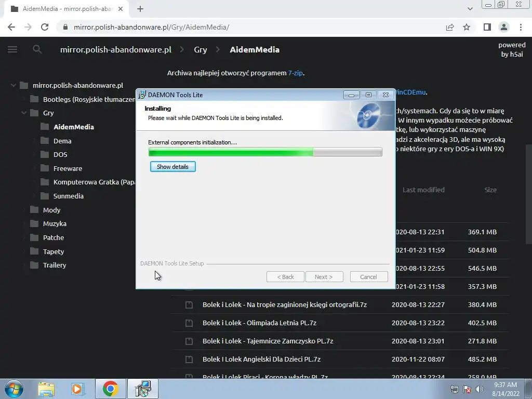Open the taskbar clock showing 9:37 AM
The height and width of the screenshot is (399, 532).
(506, 389)
